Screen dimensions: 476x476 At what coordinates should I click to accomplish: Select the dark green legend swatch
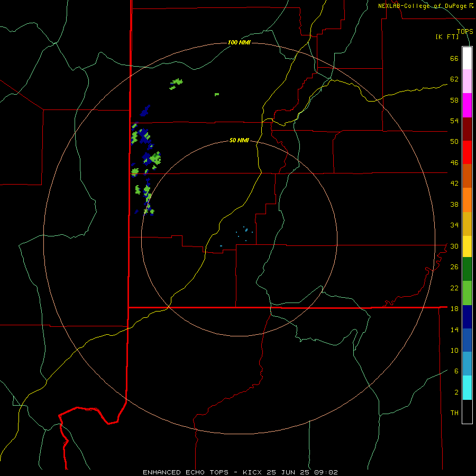coord(467,269)
